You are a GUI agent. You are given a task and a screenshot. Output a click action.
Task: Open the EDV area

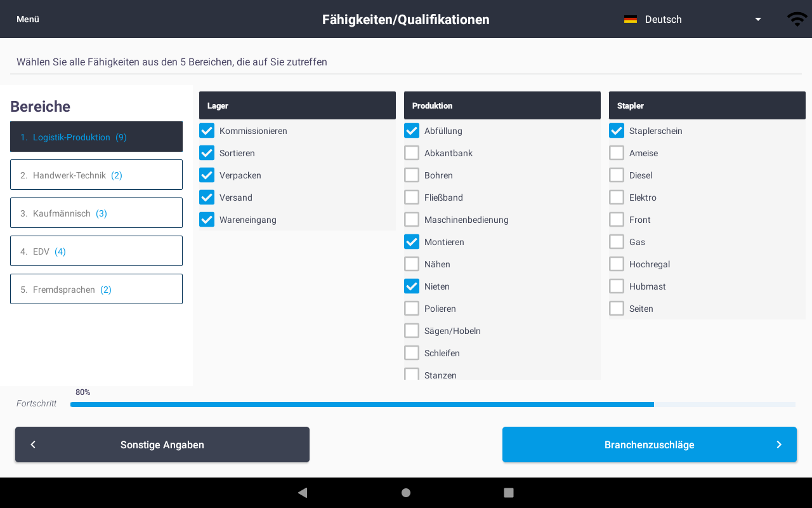96,251
